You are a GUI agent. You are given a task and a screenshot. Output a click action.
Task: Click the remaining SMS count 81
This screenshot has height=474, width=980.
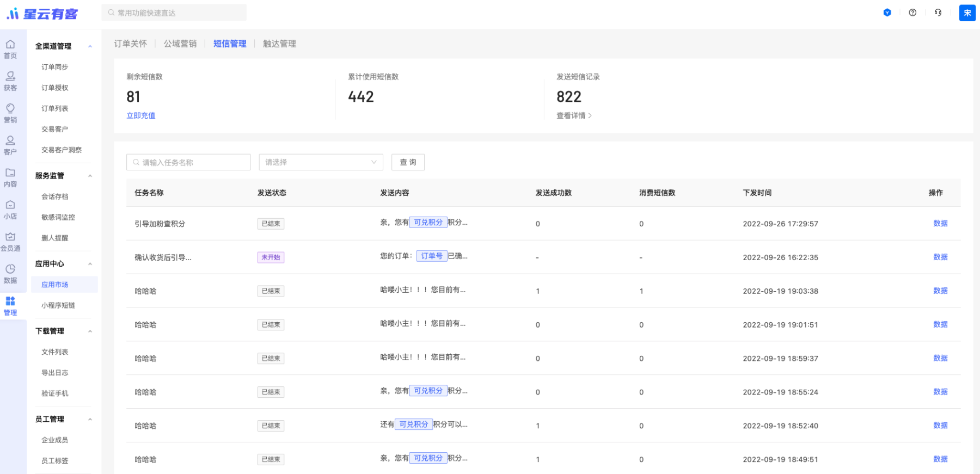(x=133, y=97)
